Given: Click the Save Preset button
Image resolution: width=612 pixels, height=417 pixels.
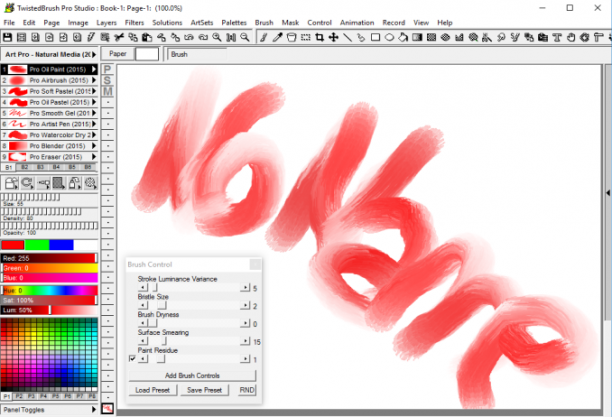Looking at the screenshot, I should click(204, 390).
